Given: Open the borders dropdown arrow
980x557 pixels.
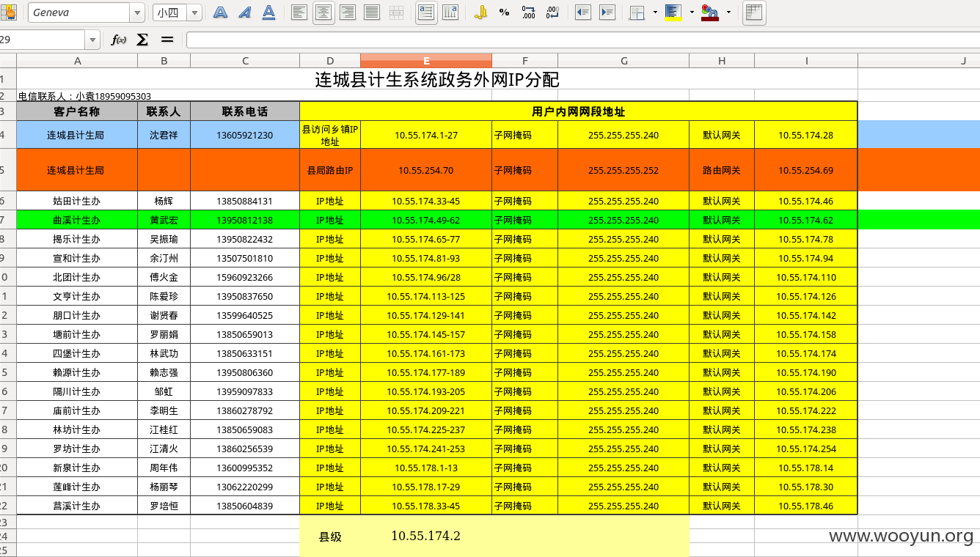Looking at the screenshot, I should [654, 12].
